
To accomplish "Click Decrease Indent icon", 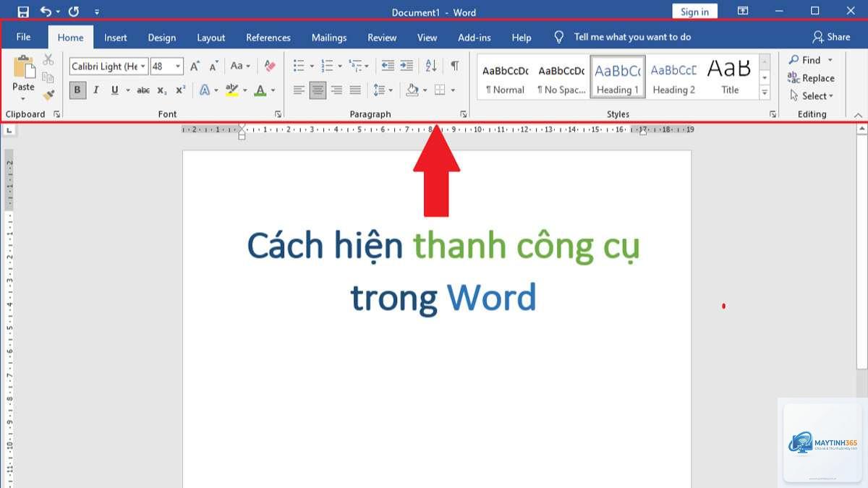I will pos(388,66).
